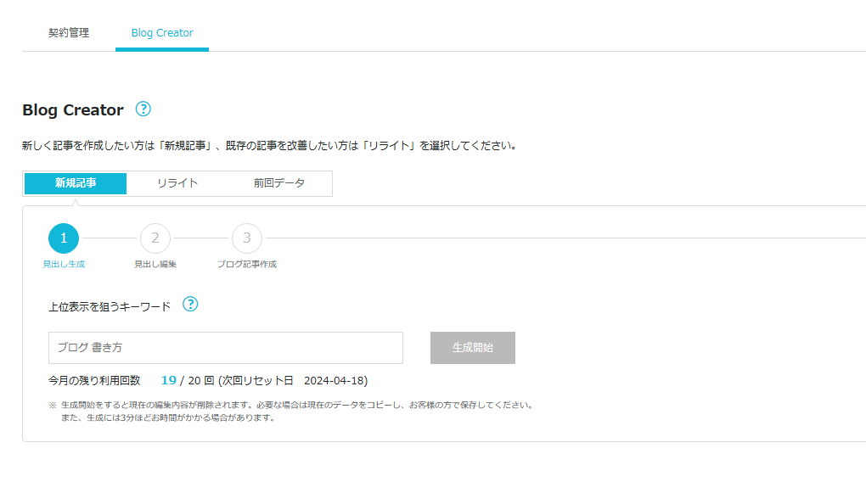The width and height of the screenshot is (866, 504).
Task: Switch to the リライト mode tab
Action: point(177,183)
